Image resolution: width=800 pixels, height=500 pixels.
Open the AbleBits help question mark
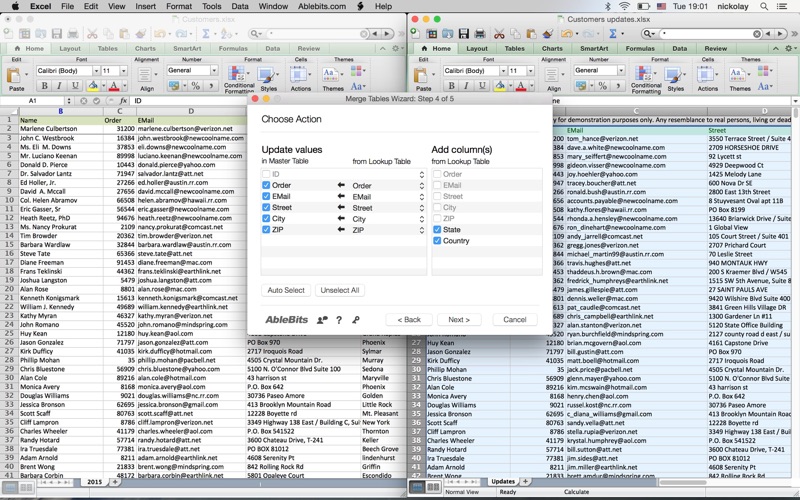pyautogui.click(x=339, y=320)
